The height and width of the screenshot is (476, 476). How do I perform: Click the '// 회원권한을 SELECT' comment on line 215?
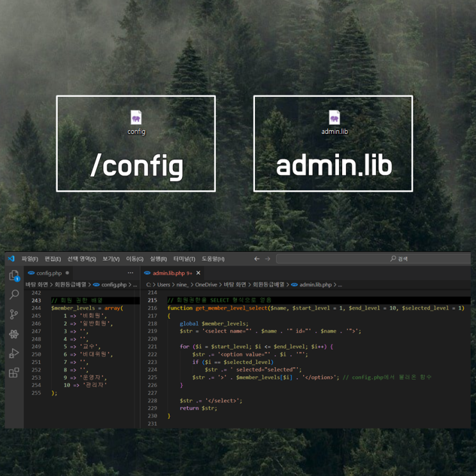coord(220,300)
